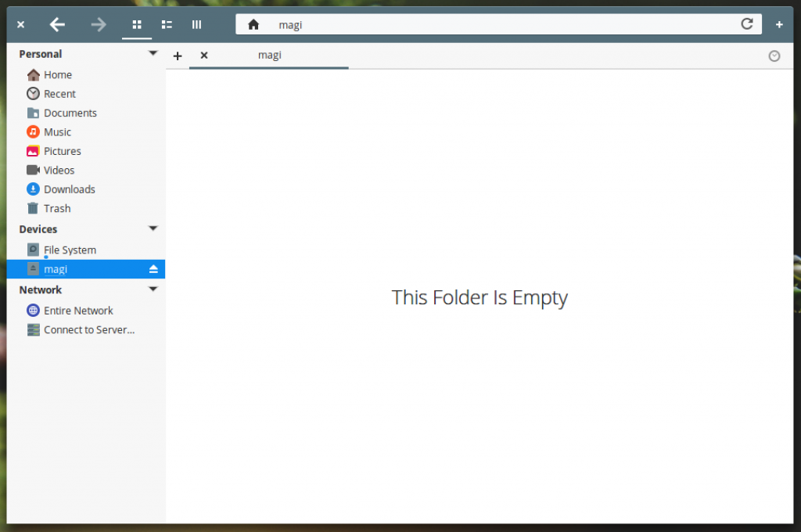Browse the Entire Network
The width and height of the screenshot is (801, 532).
(77, 310)
